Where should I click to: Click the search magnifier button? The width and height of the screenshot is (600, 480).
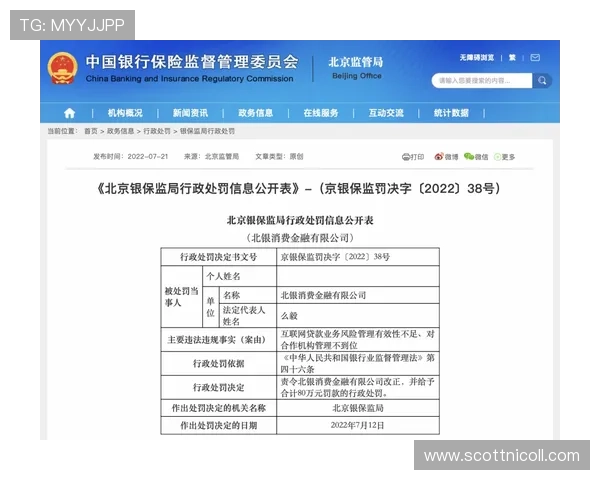pyautogui.click(x=542, y=80)
